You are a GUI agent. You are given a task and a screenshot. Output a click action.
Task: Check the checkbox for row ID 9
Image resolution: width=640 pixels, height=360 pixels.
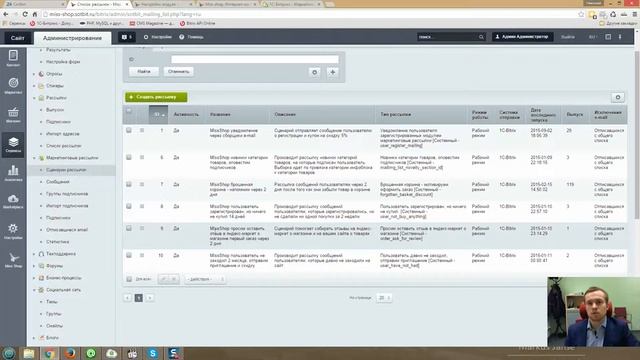[129, 228]
